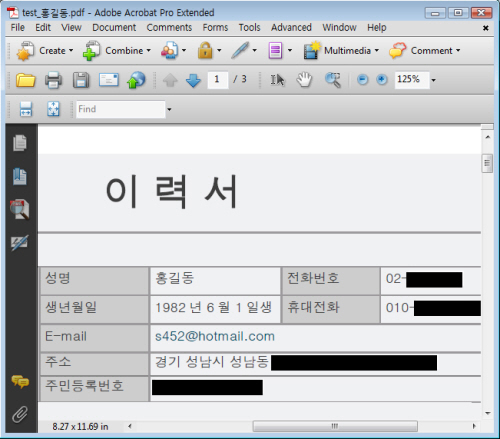Select the Marquee Zoom tool
This screenshot has height=439, width=500.
[333, 80]
